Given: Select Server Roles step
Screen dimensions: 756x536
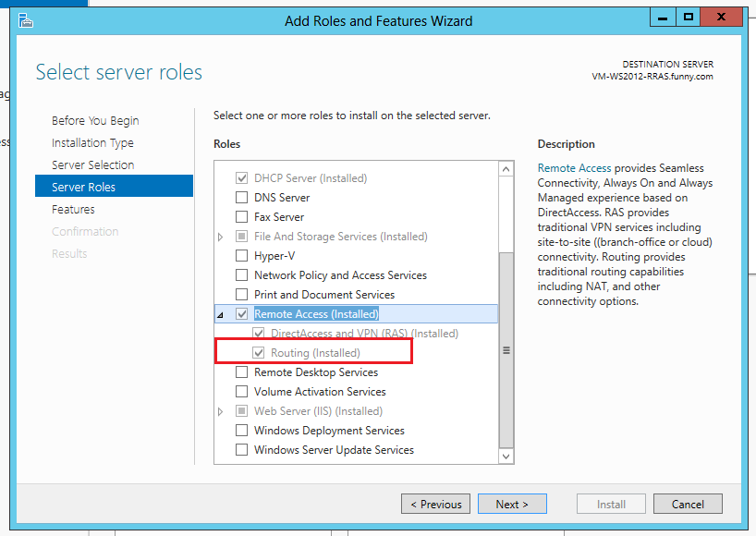Looking at the screenshot, I should coord(114,187).
